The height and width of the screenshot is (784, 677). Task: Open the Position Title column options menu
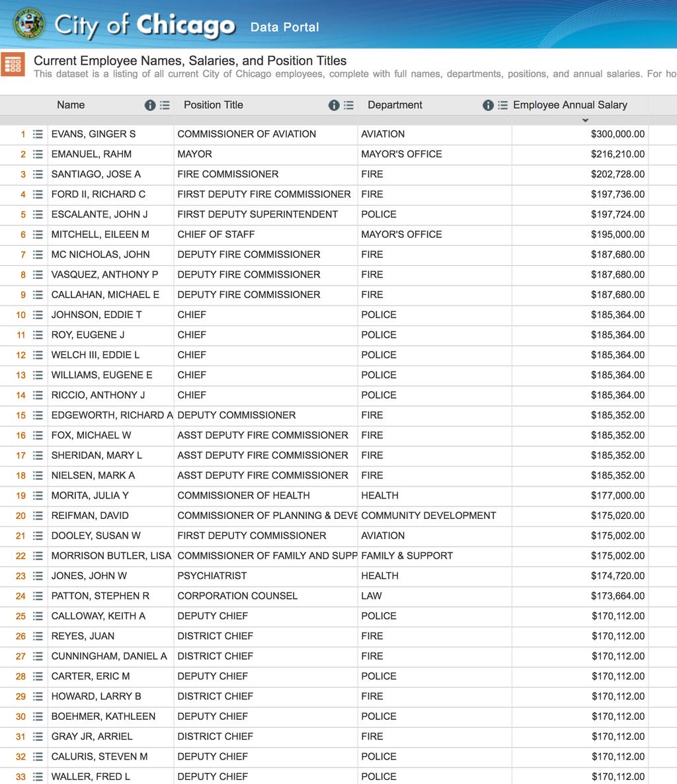click(348, 105)
